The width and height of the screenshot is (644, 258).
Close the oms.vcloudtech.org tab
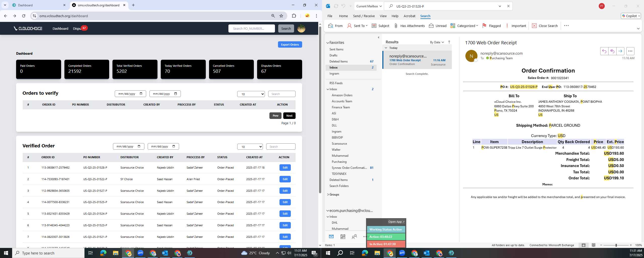124,5
